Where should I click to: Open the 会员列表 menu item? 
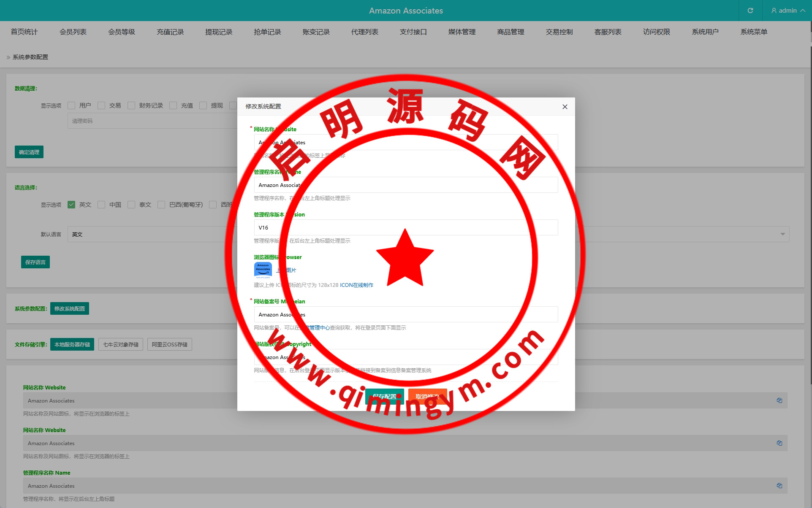[73, 32]
